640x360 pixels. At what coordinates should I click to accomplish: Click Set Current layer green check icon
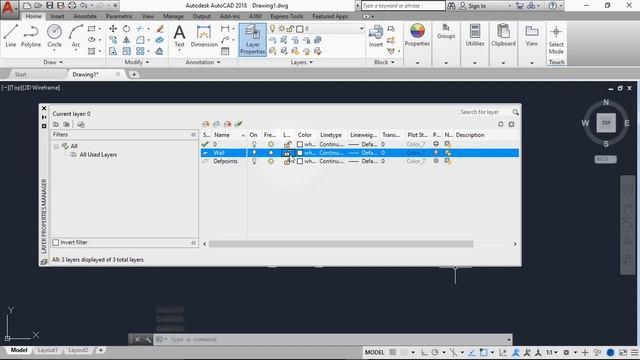tap(238, 124)
